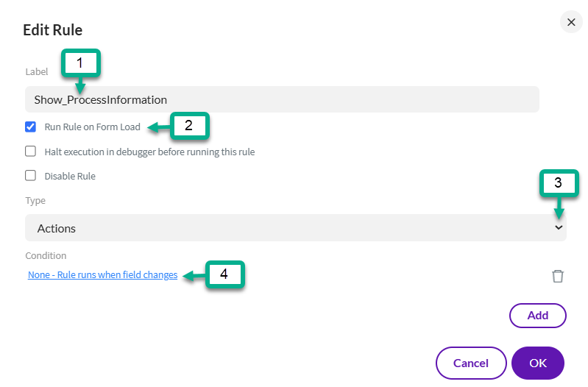Click the callout box numbered 4
588x387 pixels.
point(224,275)
